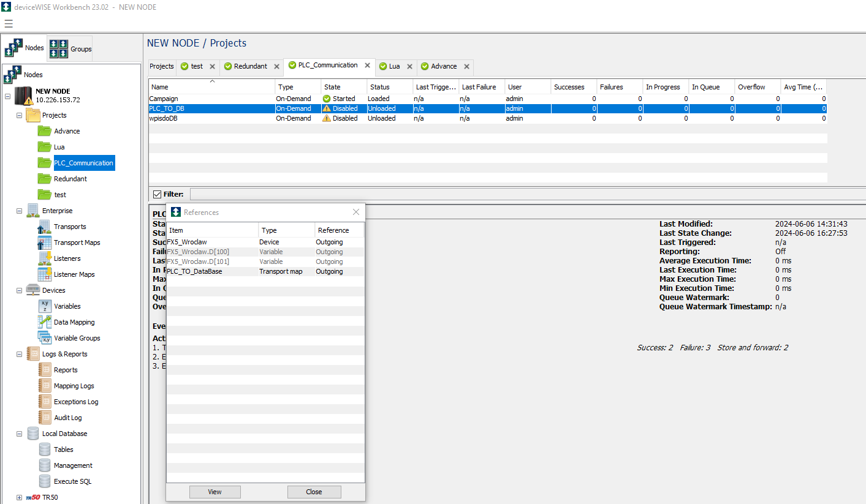Close the Advance tab
The image size is (866, 504).
pyautogui.click(x=466, y=67)
